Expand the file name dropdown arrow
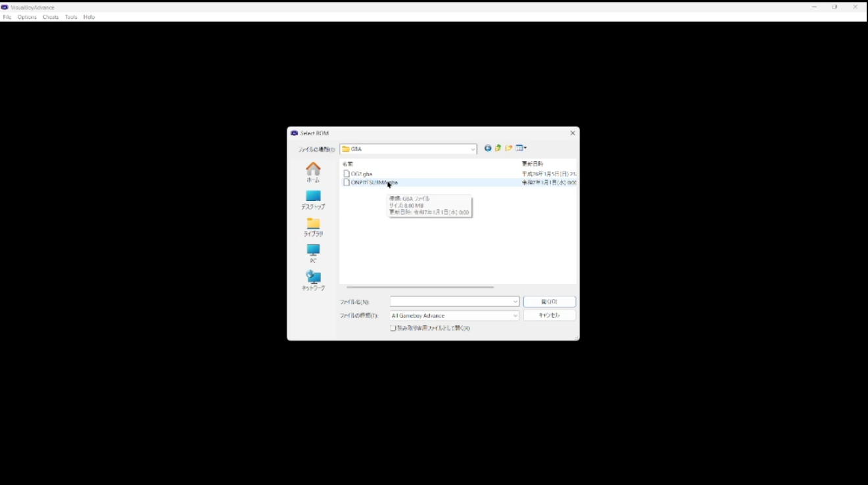The height and width of the screenshot is (485, 868). click(x=515, y=302)
